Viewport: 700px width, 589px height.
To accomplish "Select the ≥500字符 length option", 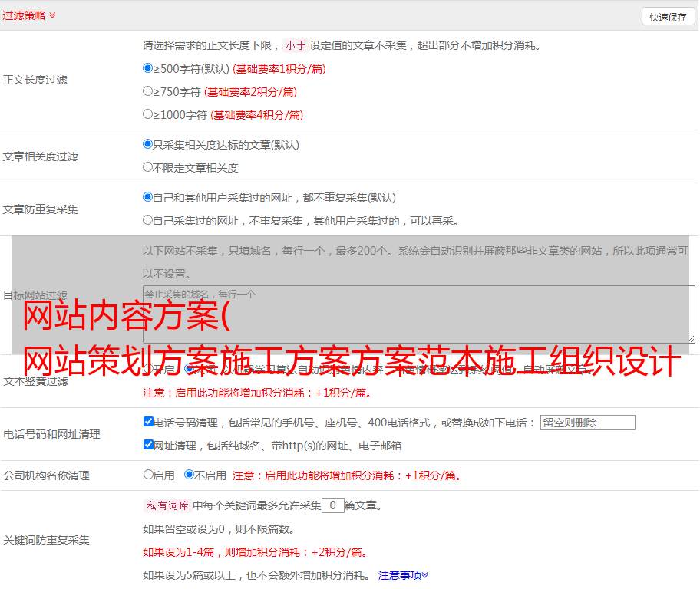I will (148, 68).
